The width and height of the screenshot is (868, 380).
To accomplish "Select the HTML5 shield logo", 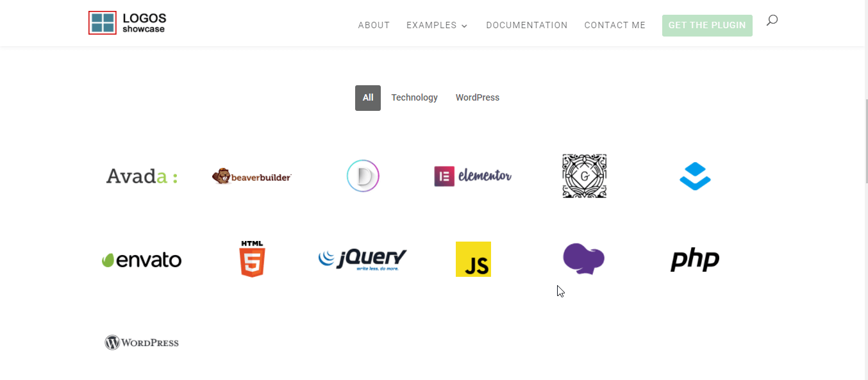I will click(251, 259).
